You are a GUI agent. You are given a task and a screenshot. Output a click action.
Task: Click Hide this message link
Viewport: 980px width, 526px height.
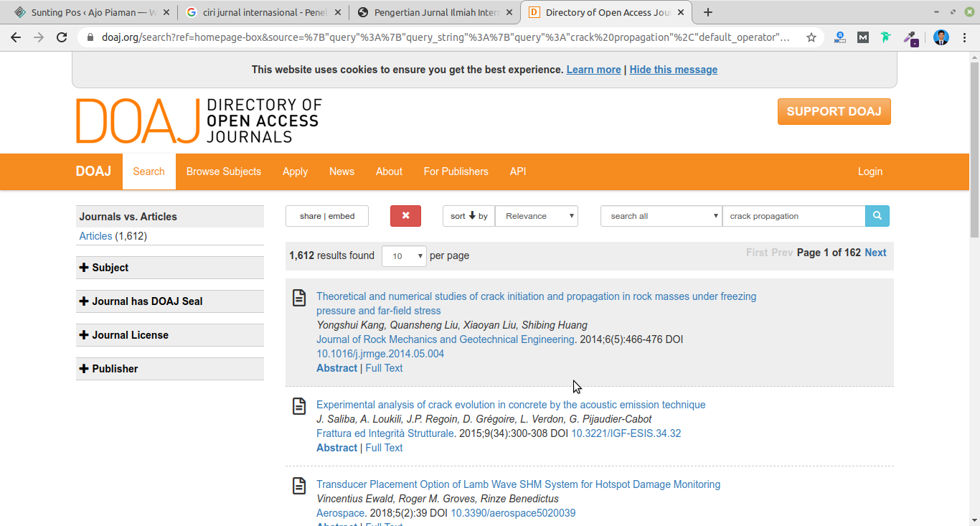(673, 70)
